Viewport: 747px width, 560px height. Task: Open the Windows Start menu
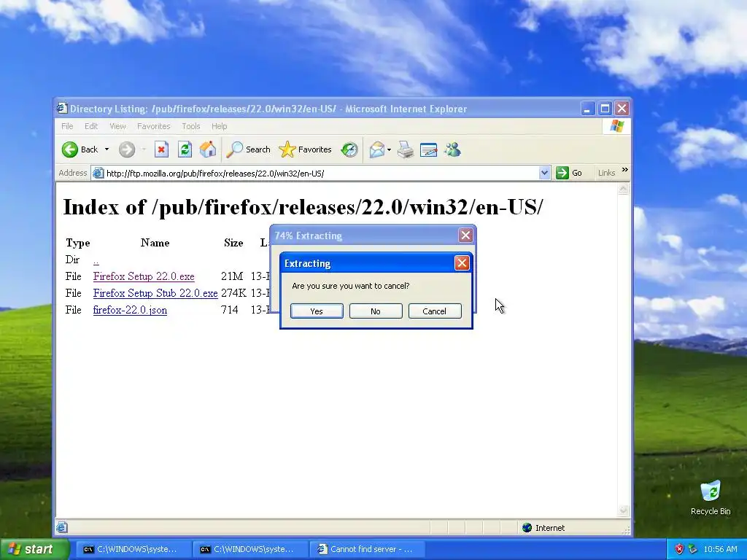[35, 549]
